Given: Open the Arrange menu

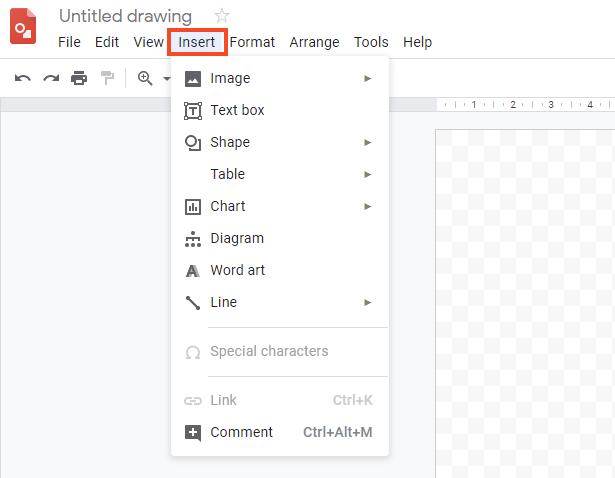Looking at the screenshot, I should [314, 42].
